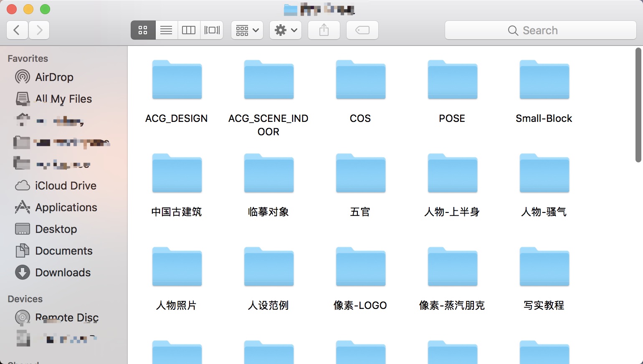This screenshot has height=364, width=643.
Task: Select the 人设范例 folder icon
Action: point(269,267)
